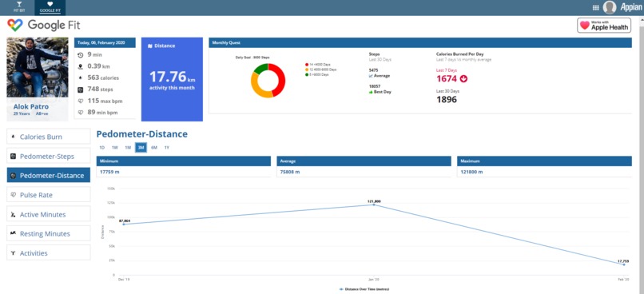Click the Alok Patro name
The width and height of the screenshot is (644, 294).
pyautogui.click(x=31, y=107)
